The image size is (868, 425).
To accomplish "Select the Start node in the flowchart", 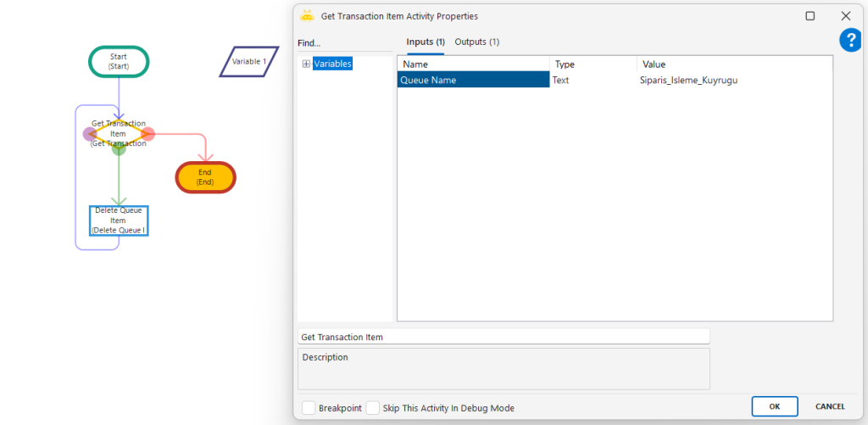I will coord(119,61).
